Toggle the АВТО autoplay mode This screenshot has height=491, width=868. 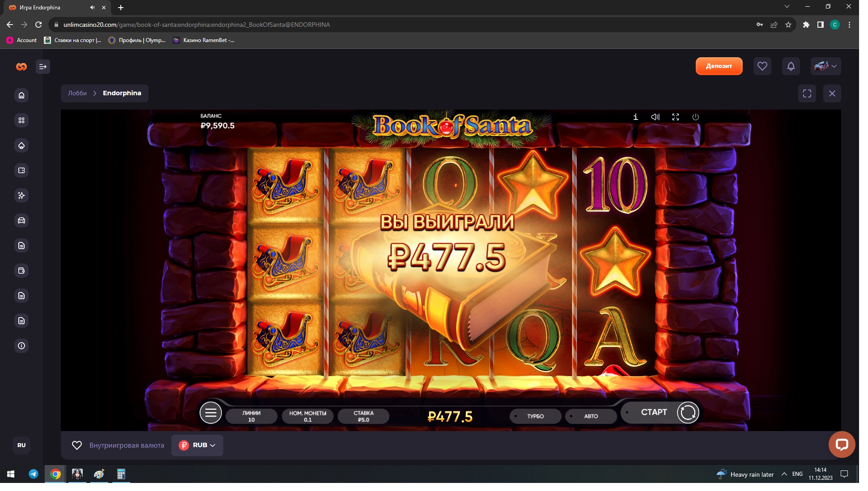click(591, 416)
